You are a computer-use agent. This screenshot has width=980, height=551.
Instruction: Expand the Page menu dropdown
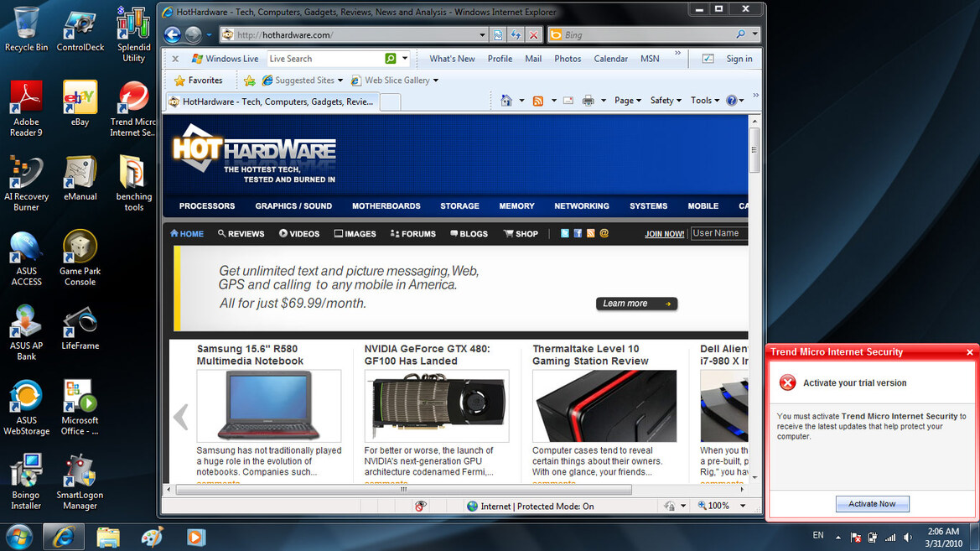pyautogui.click(x=628, y=100)
